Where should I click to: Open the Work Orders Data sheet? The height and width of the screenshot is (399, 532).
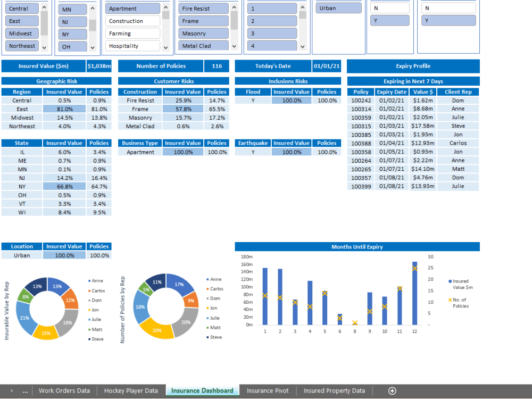[x=64, y=390]
